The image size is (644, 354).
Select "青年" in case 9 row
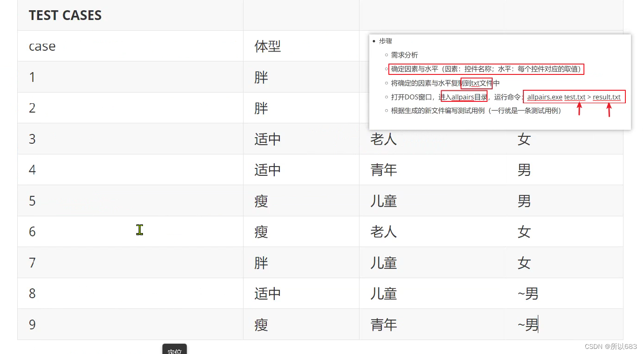[x=384, y=325]
